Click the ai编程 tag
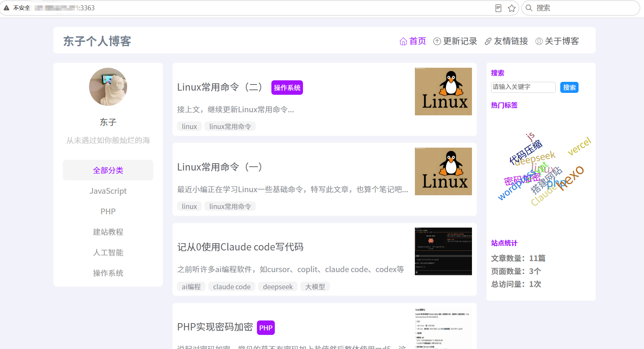Image resolution: width=644 pixels, height=349 pixels. click(191, 287)
